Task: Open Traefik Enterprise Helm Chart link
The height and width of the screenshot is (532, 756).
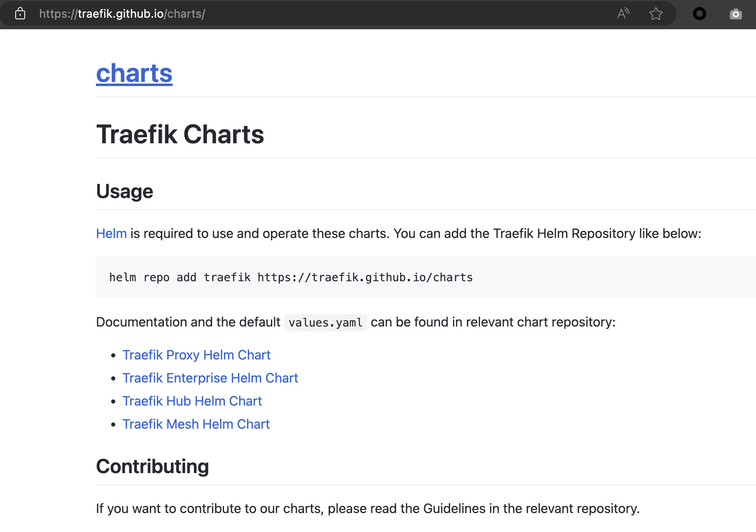Action: click(210, 378)
